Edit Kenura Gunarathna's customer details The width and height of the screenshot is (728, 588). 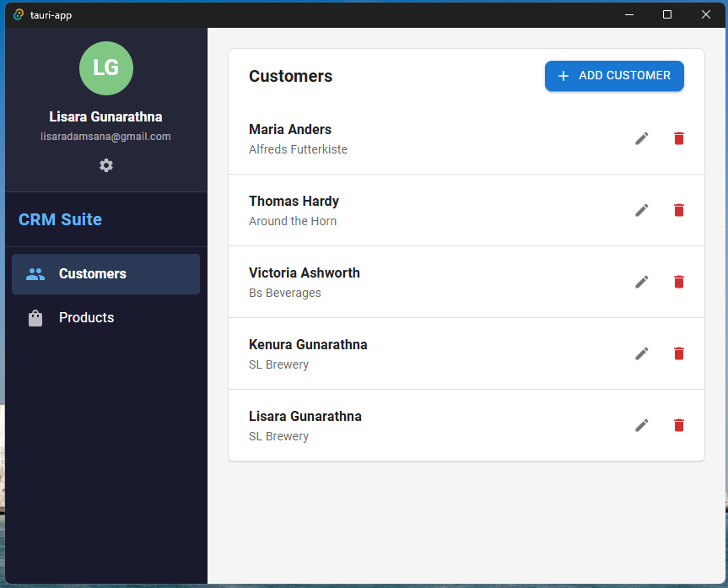[642, 353]
